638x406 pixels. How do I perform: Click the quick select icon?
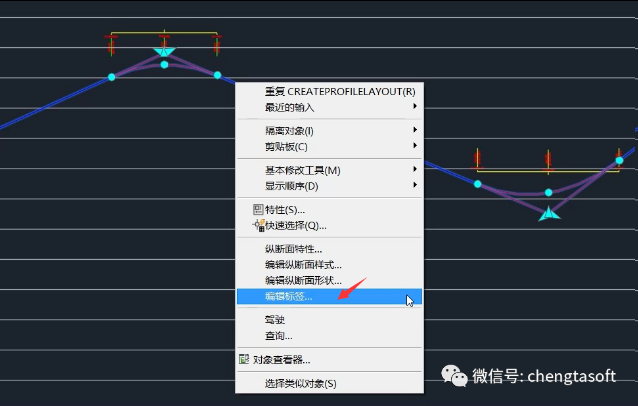click(258, 225)
